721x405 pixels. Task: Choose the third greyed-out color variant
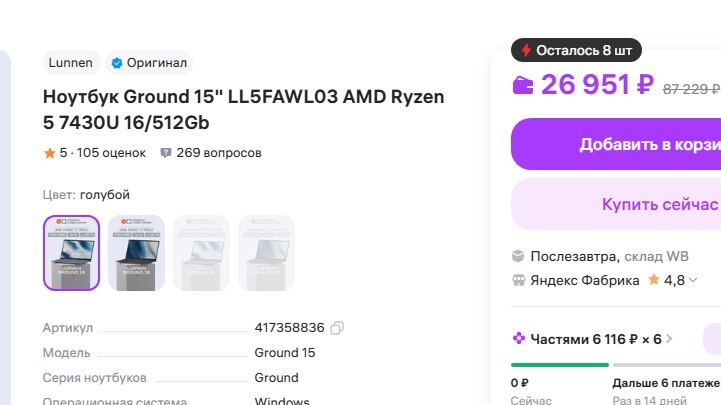coord(201,253)
